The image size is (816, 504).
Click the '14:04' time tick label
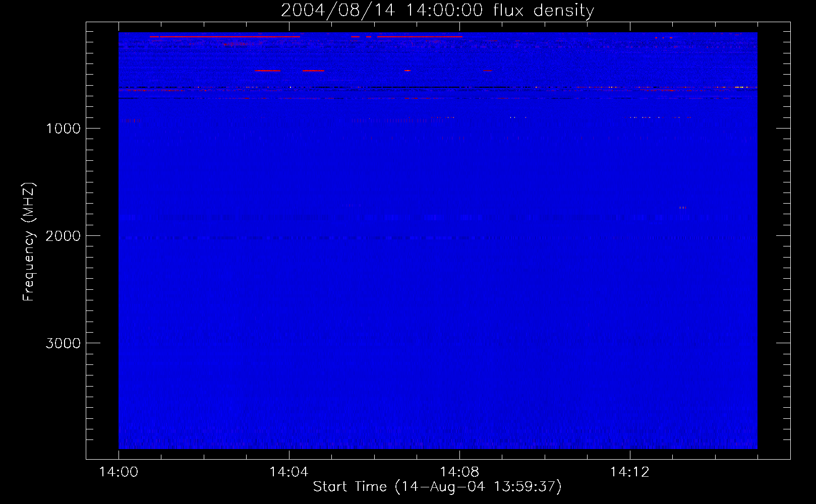[288, 472]
